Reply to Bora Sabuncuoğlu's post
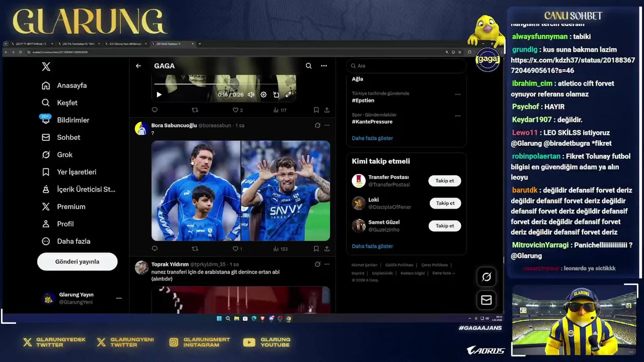 click(154, 248)
